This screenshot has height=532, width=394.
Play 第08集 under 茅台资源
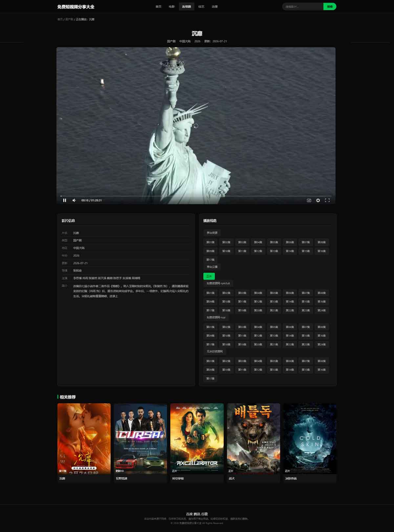tap(322, 242)
